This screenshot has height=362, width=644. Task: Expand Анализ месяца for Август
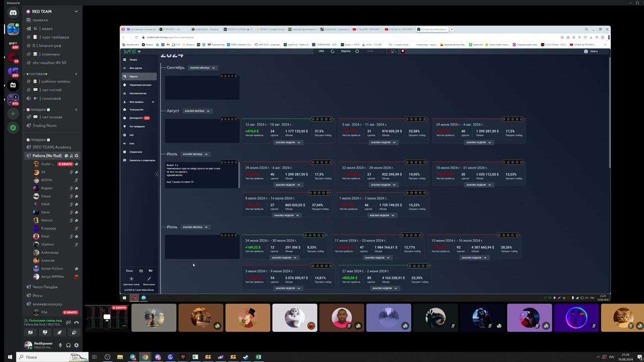[x=197, y=111]
